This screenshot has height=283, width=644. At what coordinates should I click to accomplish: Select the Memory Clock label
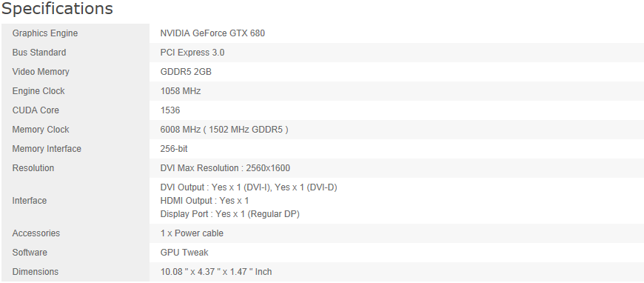click(x=41, y=130)
